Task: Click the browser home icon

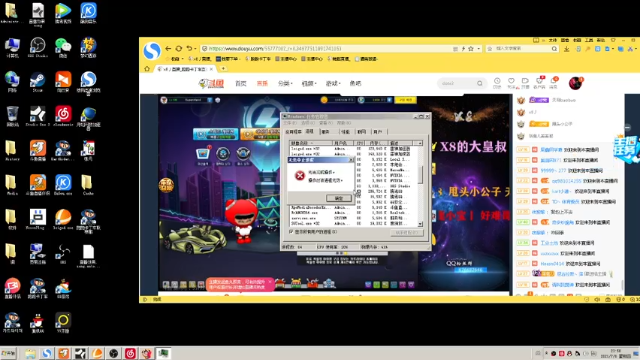Action: tap(147, 69)
